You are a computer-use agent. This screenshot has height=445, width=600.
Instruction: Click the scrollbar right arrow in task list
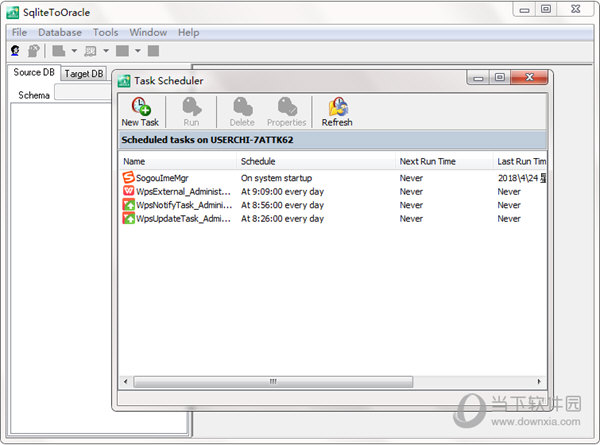(x=539, y=381)
